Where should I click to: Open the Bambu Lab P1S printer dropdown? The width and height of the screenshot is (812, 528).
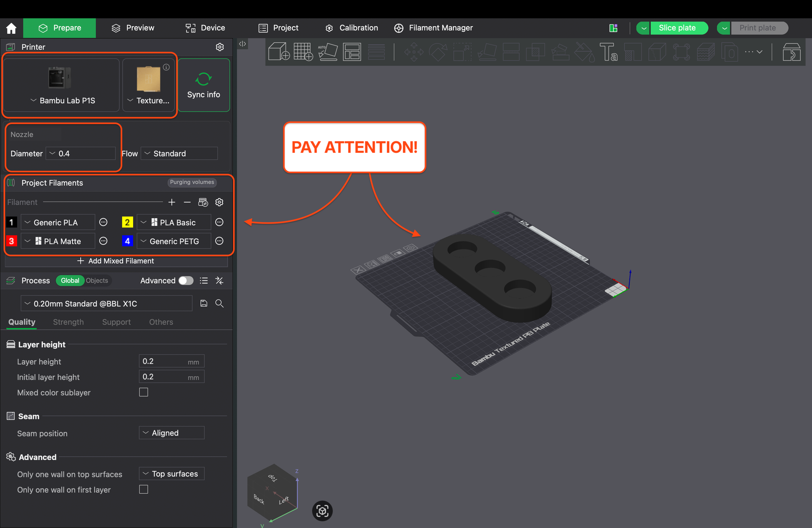coord(61,85)
